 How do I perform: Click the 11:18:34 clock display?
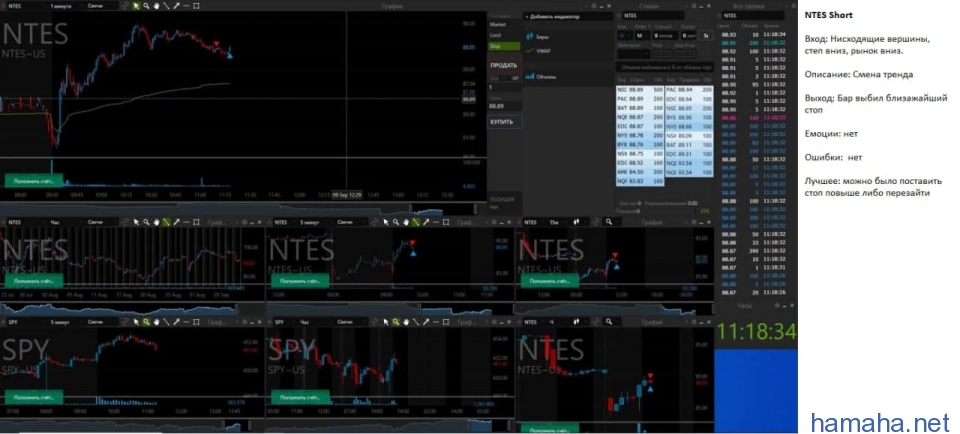[x=756, y=332]
